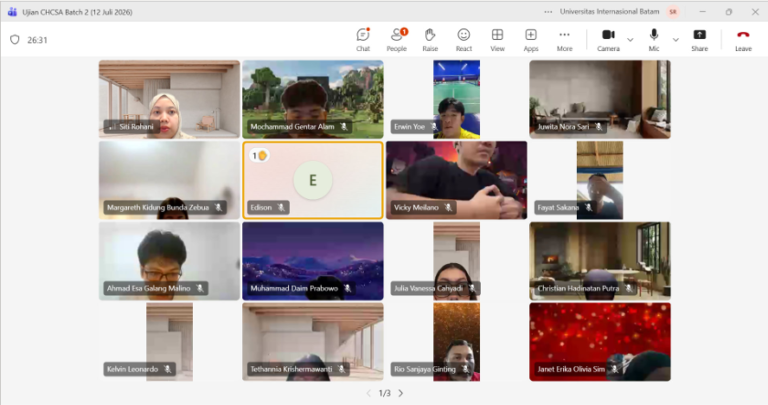The image size is (768, 405).
Task: Click the shield meeting-info icon
Action: click(x=15, y=40)
